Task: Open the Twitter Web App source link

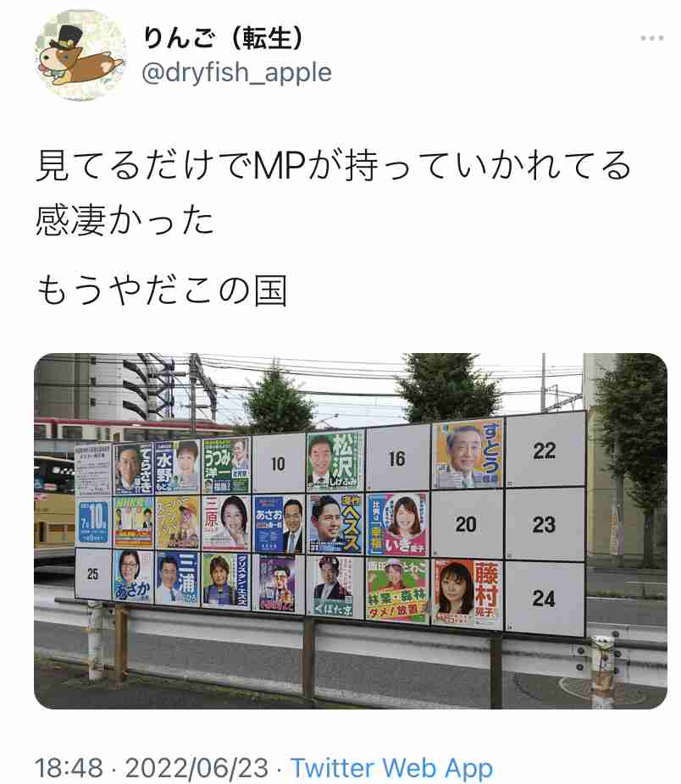Action: coord(392,768)
